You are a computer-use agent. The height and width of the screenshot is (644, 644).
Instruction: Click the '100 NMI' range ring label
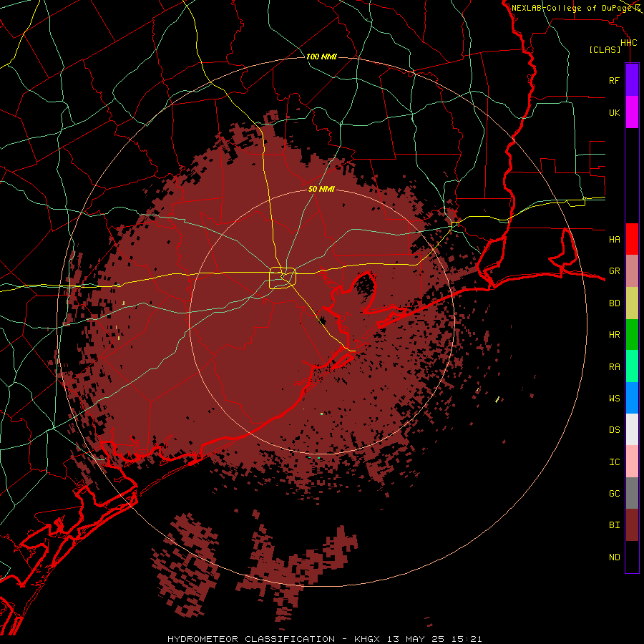321,57
